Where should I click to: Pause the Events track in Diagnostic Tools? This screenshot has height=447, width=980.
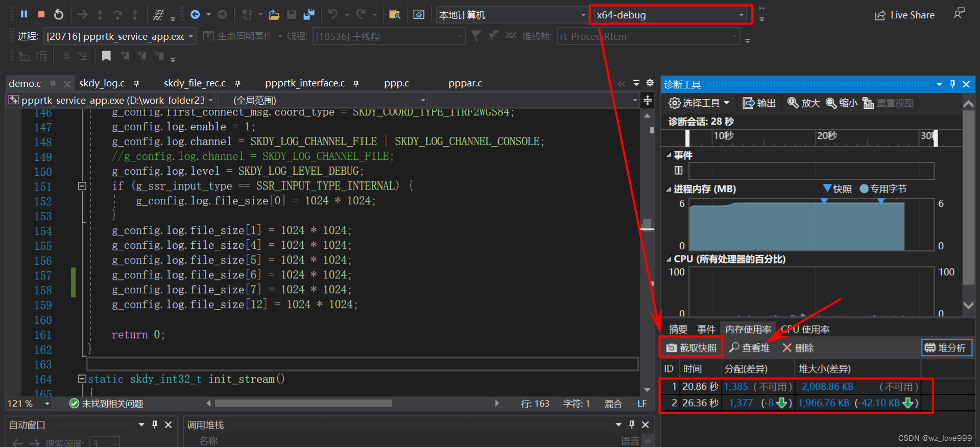678,170
